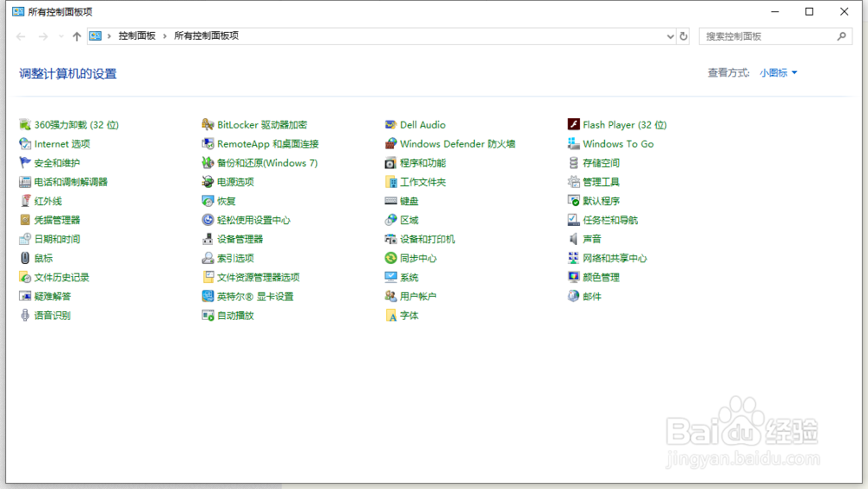Open the 自动播放 link
This screenshot has width=868, height=489.
[235, 315]
